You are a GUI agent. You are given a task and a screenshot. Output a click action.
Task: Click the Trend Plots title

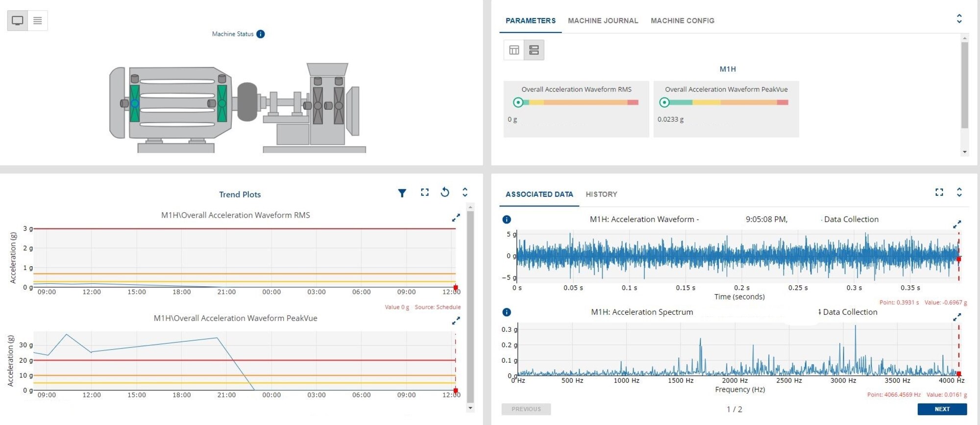tap(240, 195)
